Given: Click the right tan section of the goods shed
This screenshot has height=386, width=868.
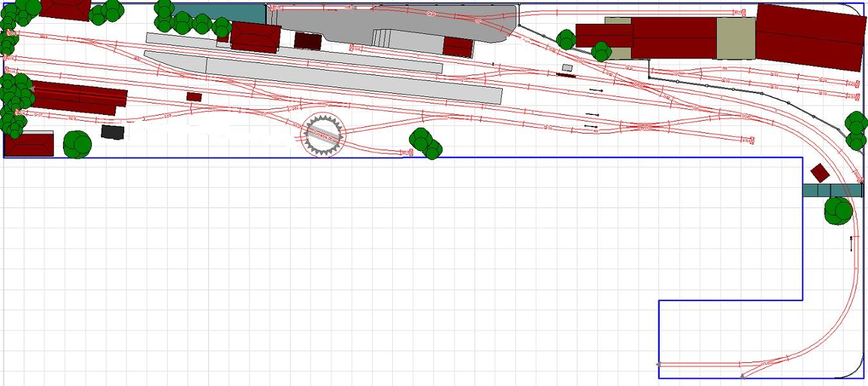Looking at the screenshot, I should pyautogui.click(x=736, y=39).
